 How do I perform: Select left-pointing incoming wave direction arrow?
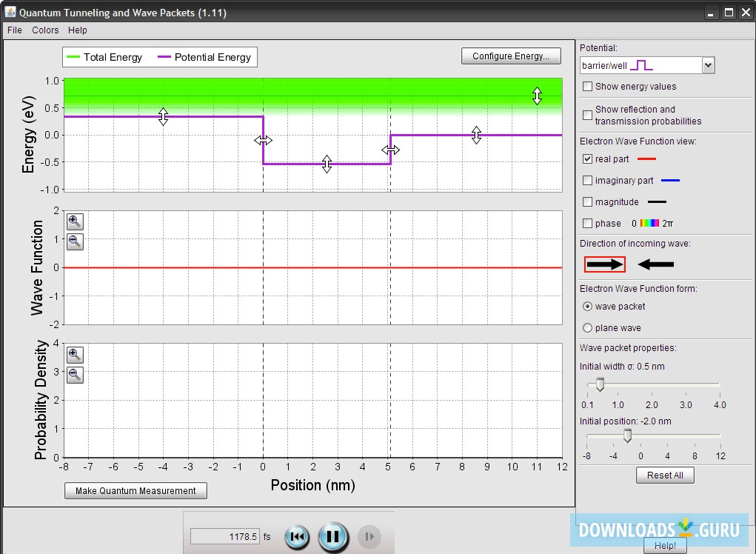coord(656,264)
